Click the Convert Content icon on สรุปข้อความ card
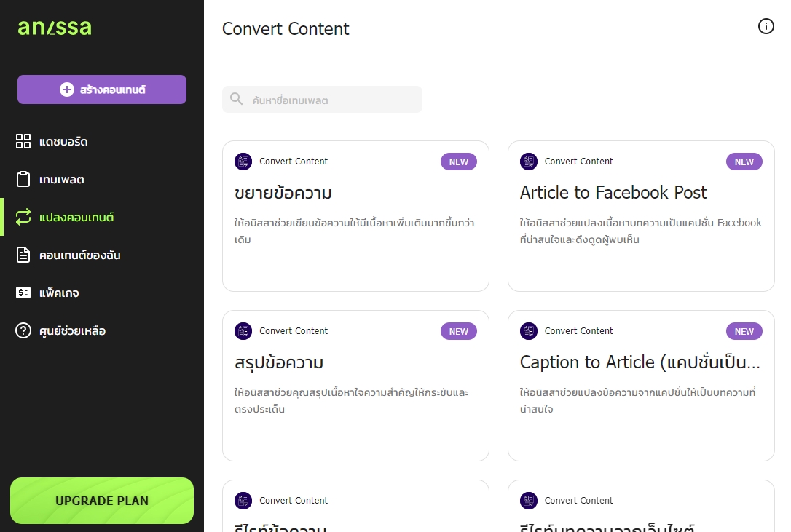 pyautogui.click(x=243, y=331)
